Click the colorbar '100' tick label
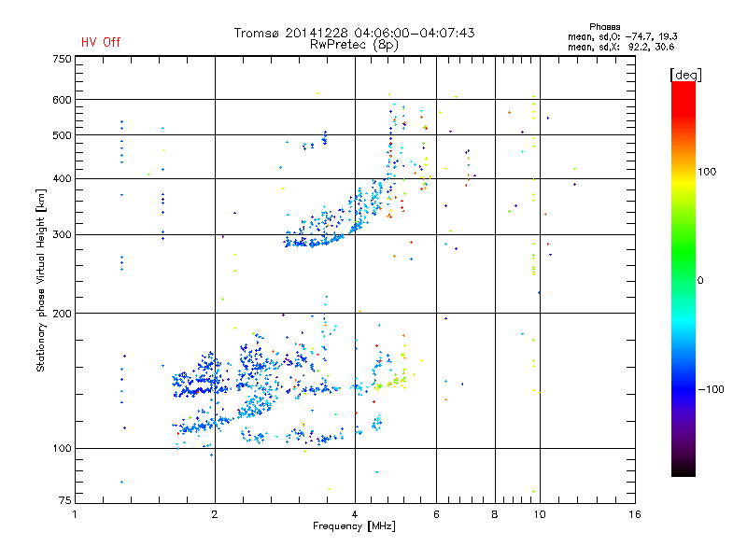The image size is (747, 560). [707, 172]
